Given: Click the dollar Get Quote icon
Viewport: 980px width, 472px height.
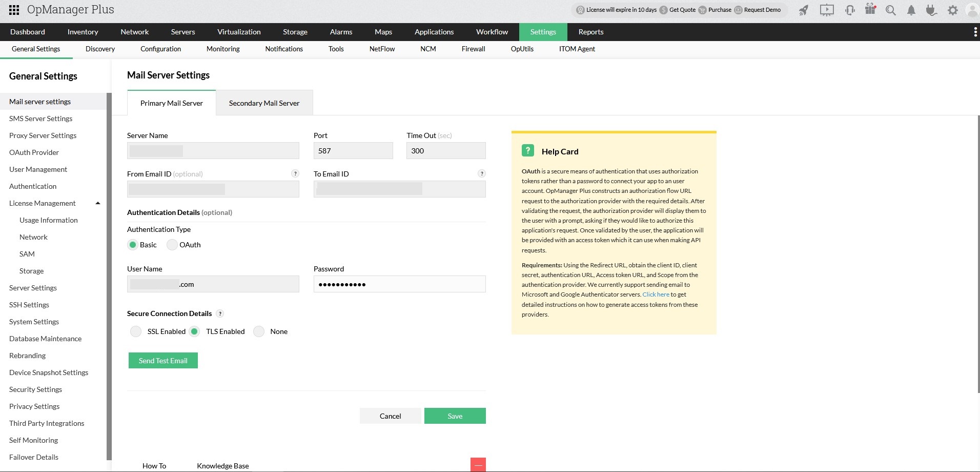Looking at the screenshot, I should (x=663, y=10).
